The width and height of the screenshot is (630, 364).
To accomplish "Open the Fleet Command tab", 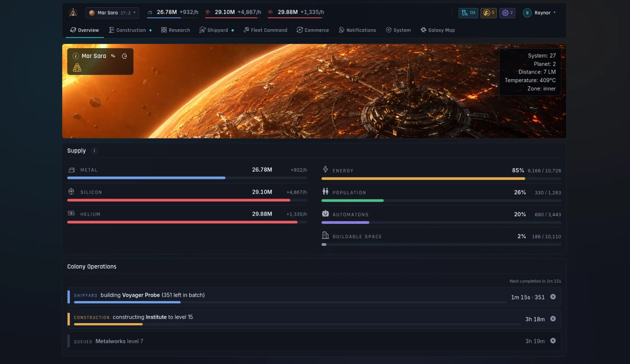I will point(265,30).
